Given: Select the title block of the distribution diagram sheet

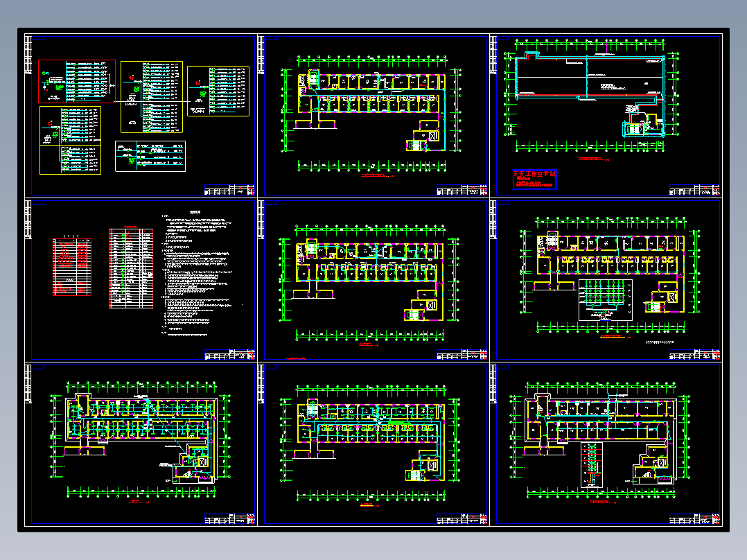Looking at the screenshot, I should point(229,190).
